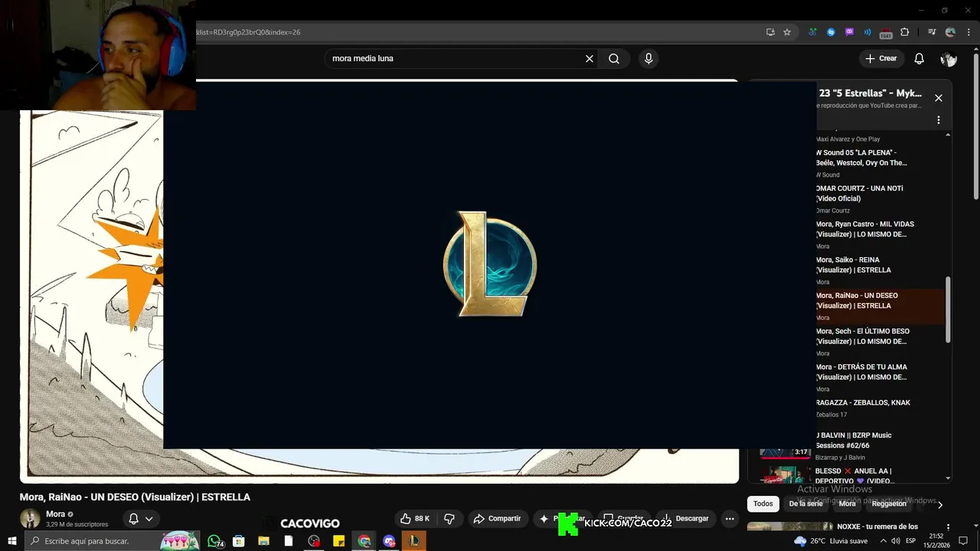The width and height of the screenshot is (980, 551).
Task: Open more actions menu under the video
Action: point(730,519)
